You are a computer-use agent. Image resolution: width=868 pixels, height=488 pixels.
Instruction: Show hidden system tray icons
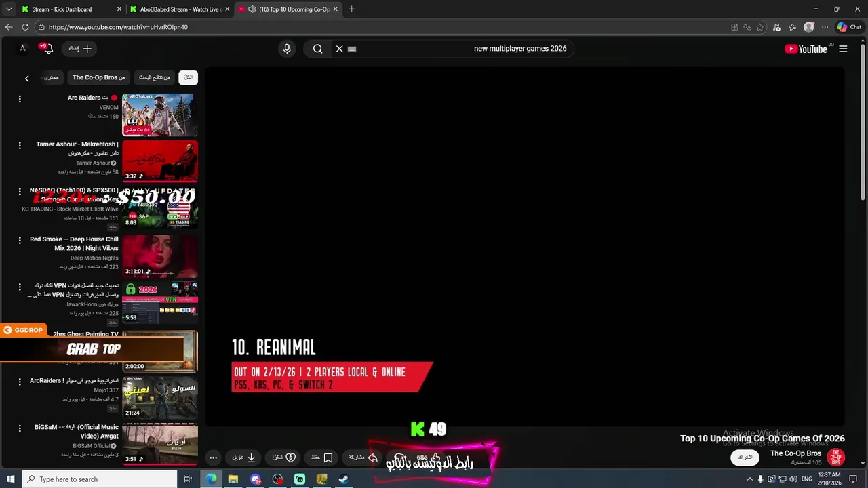coord(749,479)
